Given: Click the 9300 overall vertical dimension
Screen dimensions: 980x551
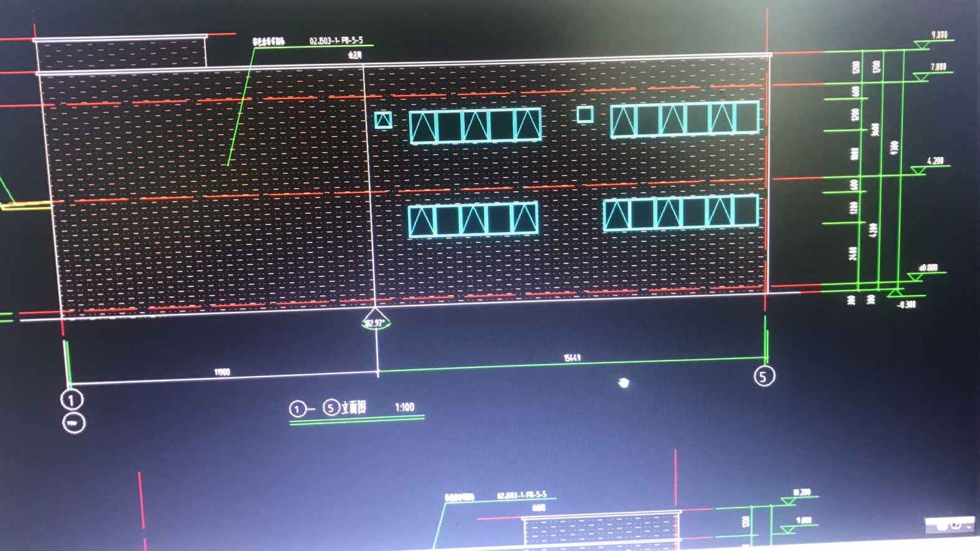Looking at the screenshot, I should 895,148.
